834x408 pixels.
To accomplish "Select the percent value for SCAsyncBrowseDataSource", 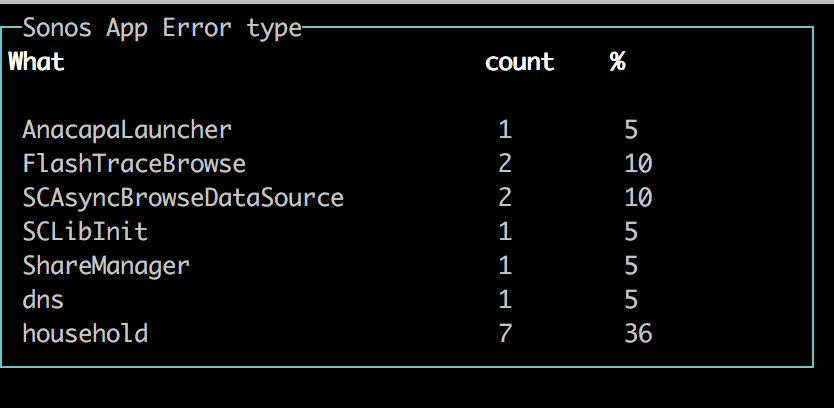I will click(x=638, y=198).
